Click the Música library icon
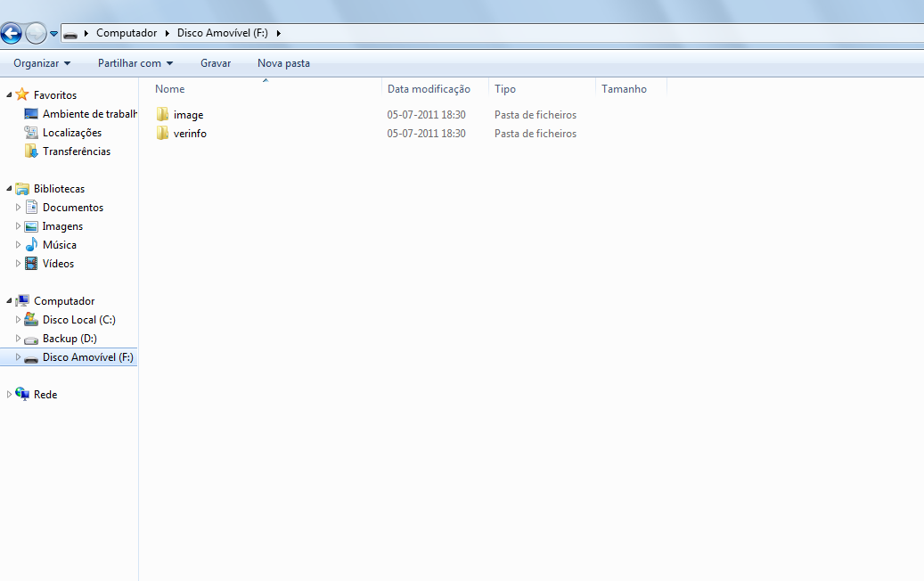This screenshot has height=581, width=924. 31,245
